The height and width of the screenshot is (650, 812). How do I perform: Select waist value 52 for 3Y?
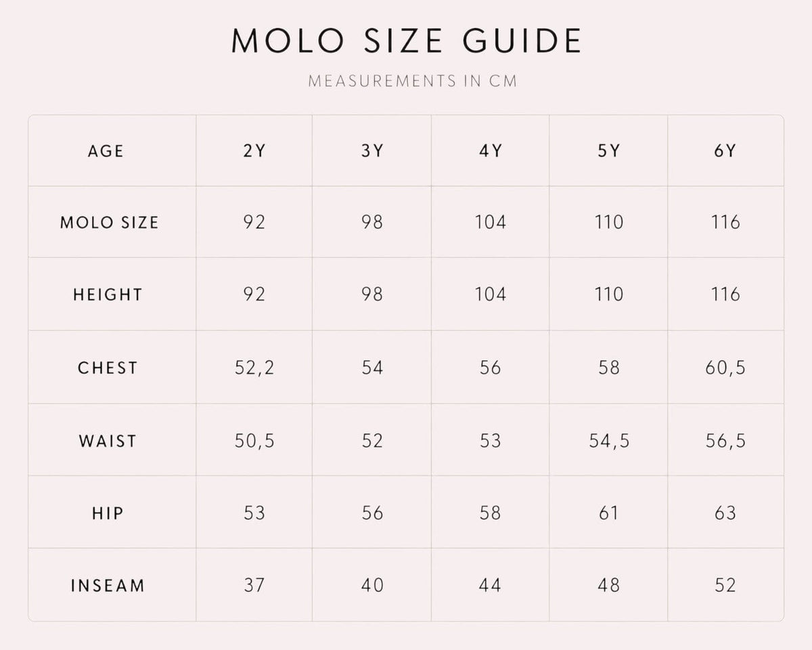point(372,441)
